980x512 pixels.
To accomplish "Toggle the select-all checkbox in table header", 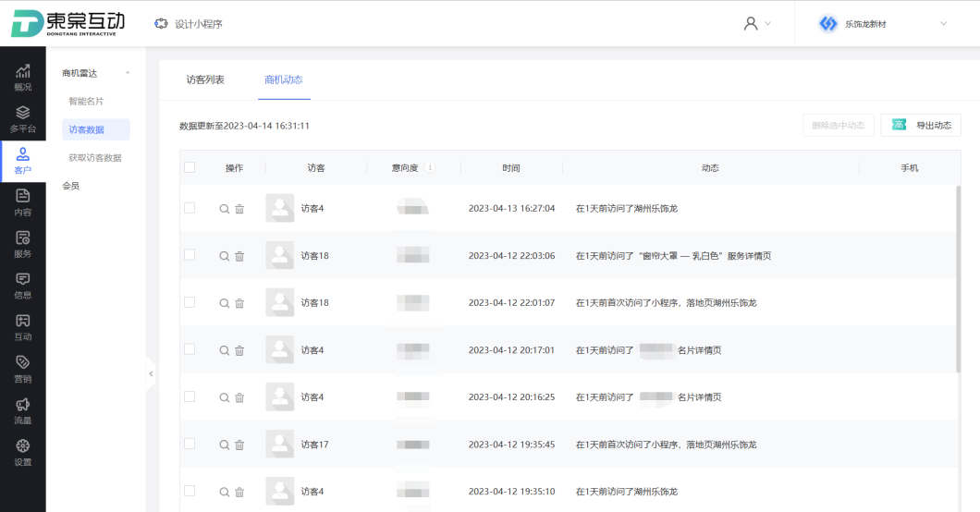I will (190, 167).
